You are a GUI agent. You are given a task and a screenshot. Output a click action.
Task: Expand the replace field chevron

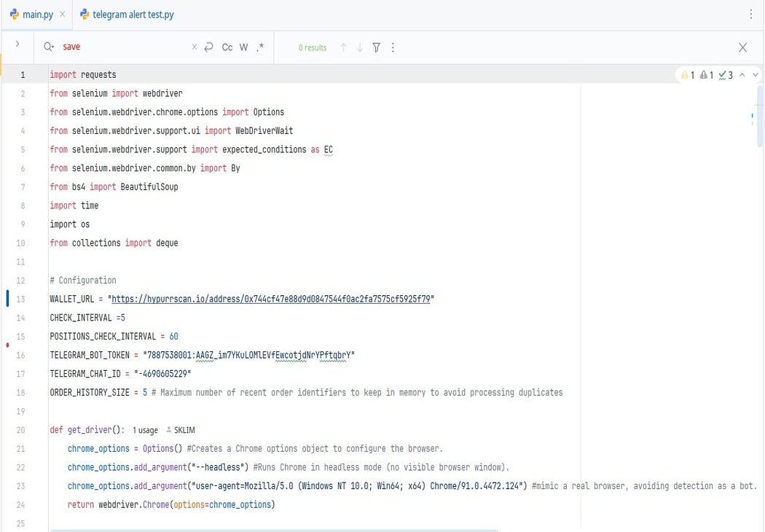[17, 44]
